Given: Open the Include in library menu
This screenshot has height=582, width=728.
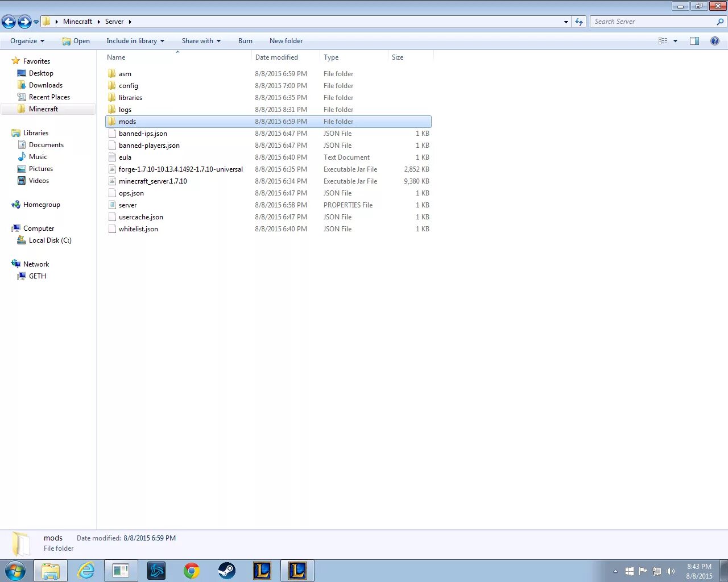Looking at the screenshot, I should [x=135, y=41].
